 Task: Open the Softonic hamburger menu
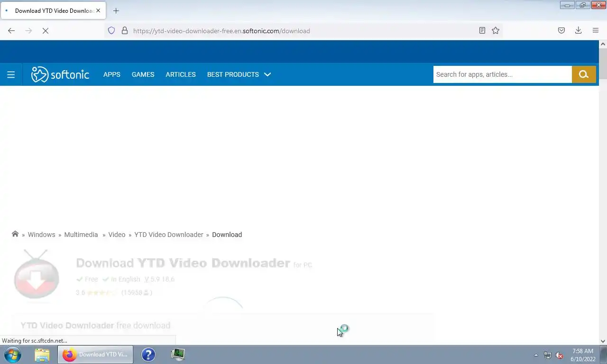pos(11,74)
